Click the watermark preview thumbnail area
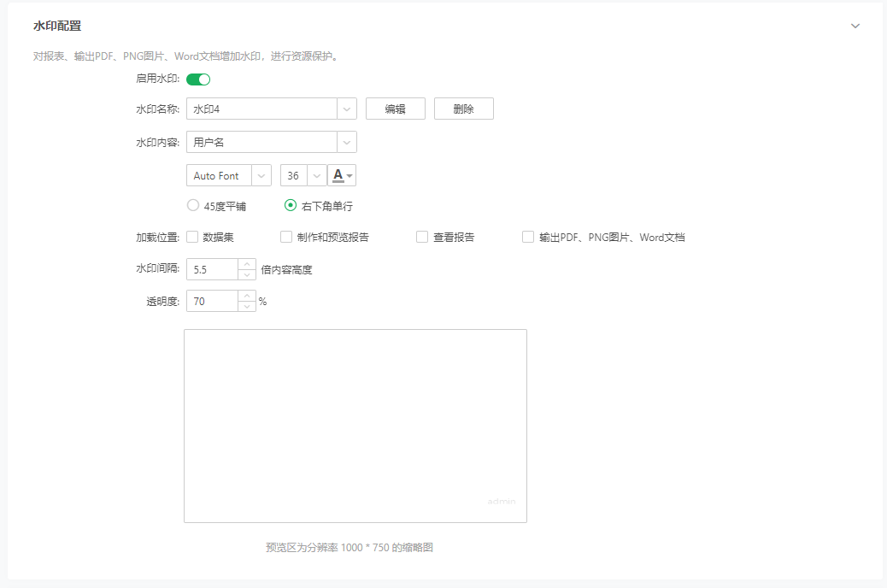Screen dimensions: 887x588 355,426
